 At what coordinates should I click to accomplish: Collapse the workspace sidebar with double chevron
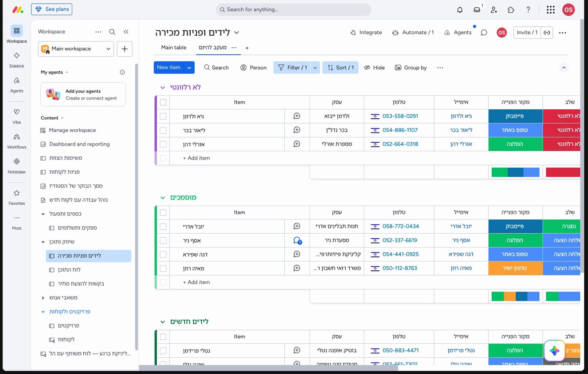pos(126,32)
